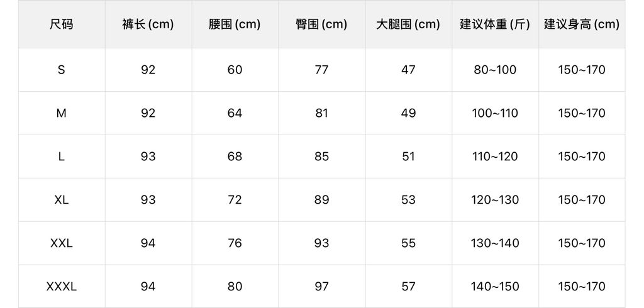Viewport: 644px width, 308px height.
Task: Click hip value 81 in M row
Action: click(x=321, y=113)
